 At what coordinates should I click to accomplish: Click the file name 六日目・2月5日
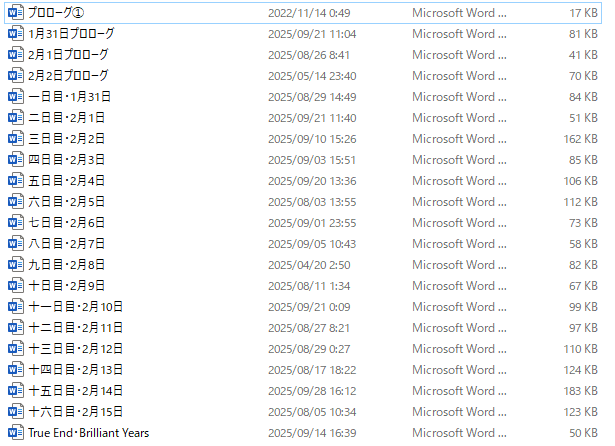66,202
